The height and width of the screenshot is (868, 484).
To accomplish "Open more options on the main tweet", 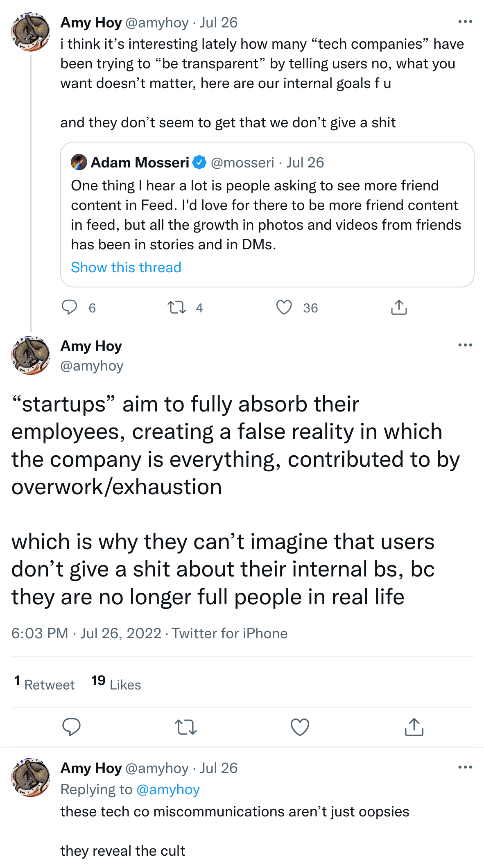I will point(465,345).
